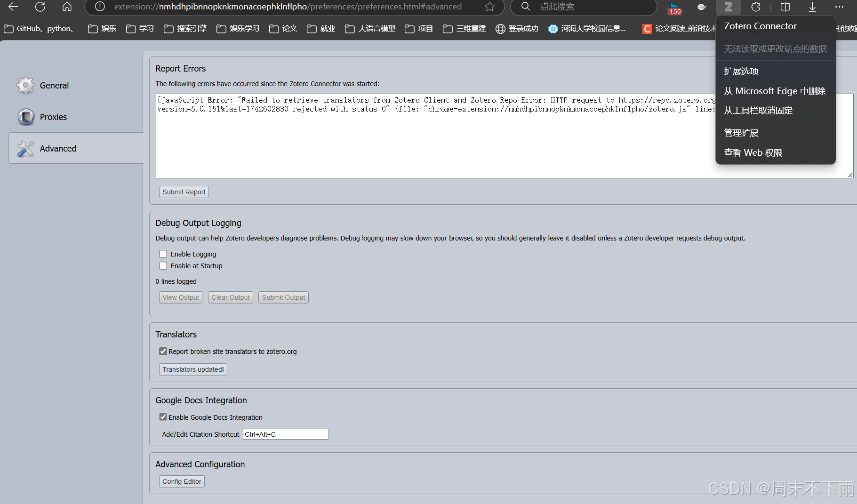Open the 大语言模型 bookmark folder
Viewport: 857px width, 504px height.
click(x=370, y=29)
